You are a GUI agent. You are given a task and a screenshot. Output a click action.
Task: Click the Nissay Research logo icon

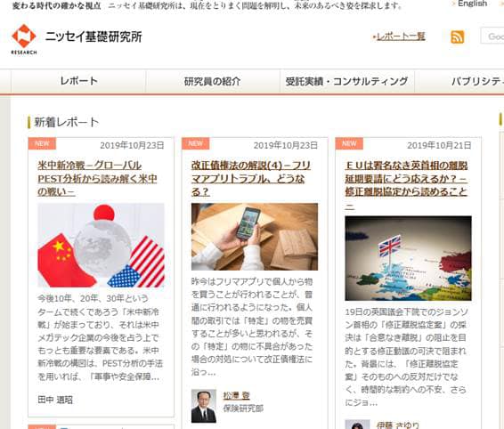point(24,39)
